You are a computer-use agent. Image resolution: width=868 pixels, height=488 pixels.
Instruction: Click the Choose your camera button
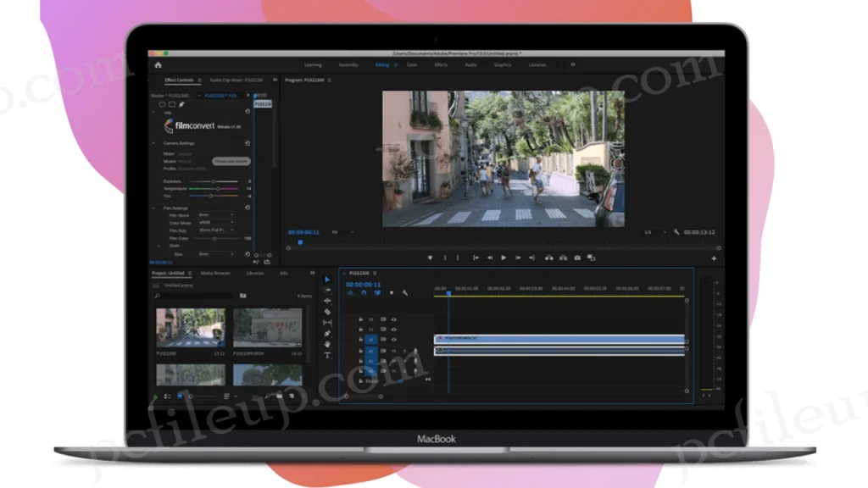[x=231, y=161]
